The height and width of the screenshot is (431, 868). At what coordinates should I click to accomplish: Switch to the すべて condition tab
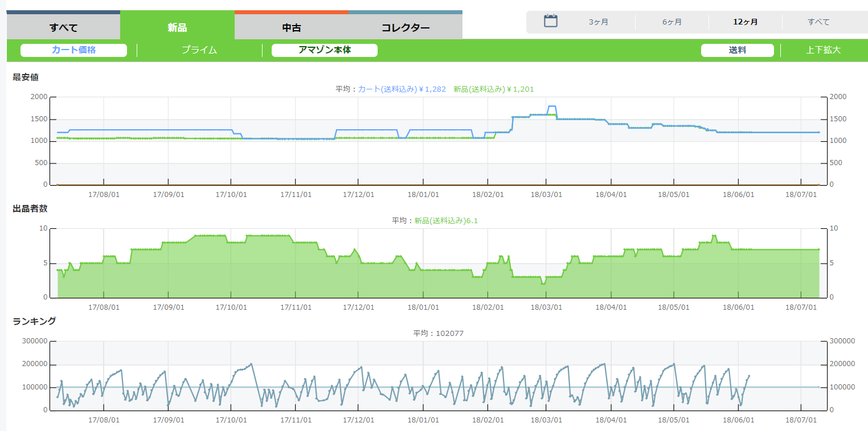point(63,27)
